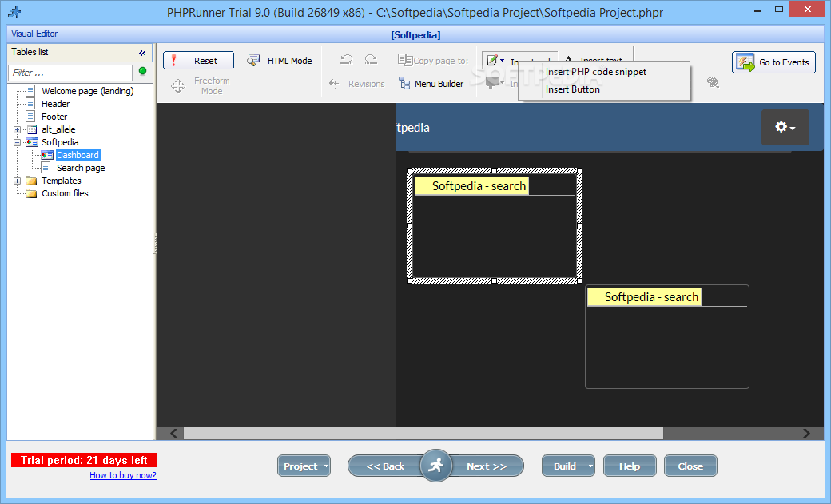Click the Footer page document icon
Screen dimensions: 831x504
(30, 116)
